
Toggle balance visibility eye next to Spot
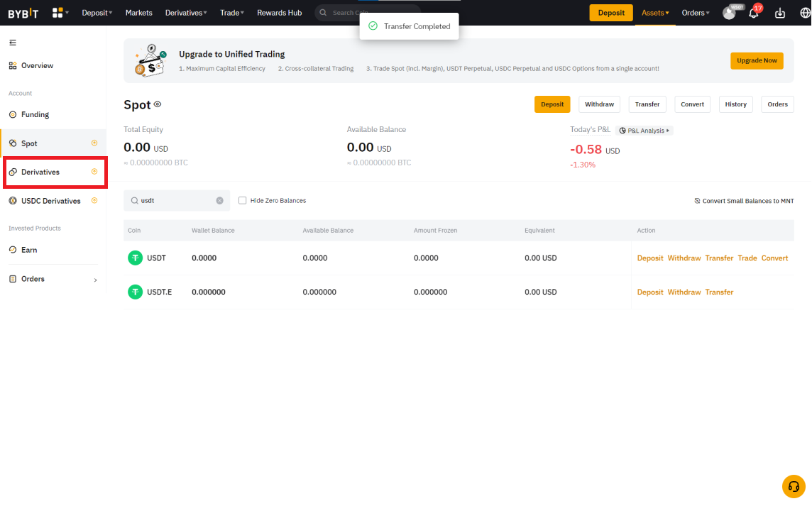pos(158,104)
